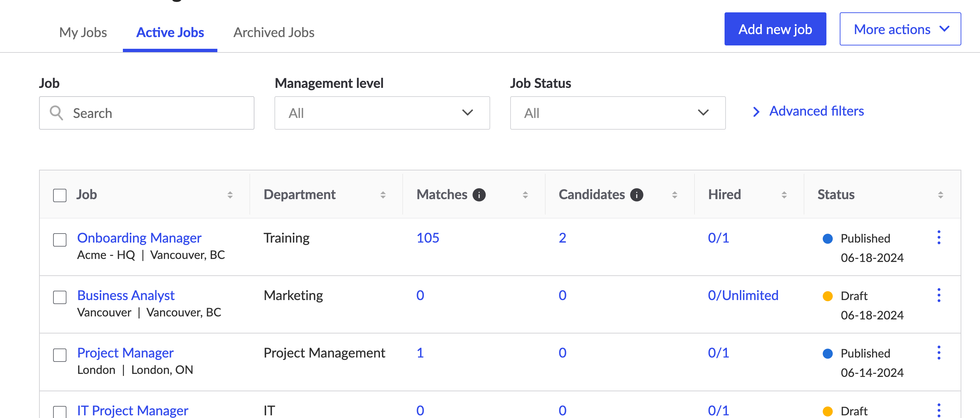Open Onboarding Manager row actions menu
The image size is (980, 418).
[x=939, y=238]
